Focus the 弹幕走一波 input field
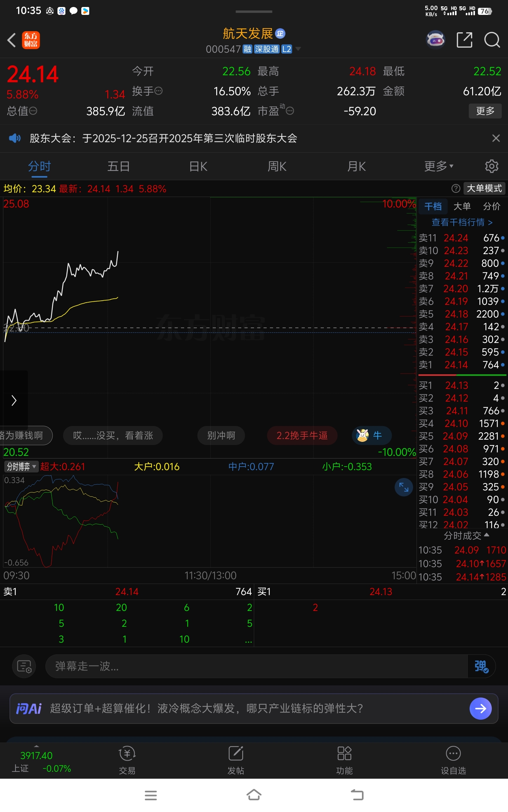 [256, 666]
